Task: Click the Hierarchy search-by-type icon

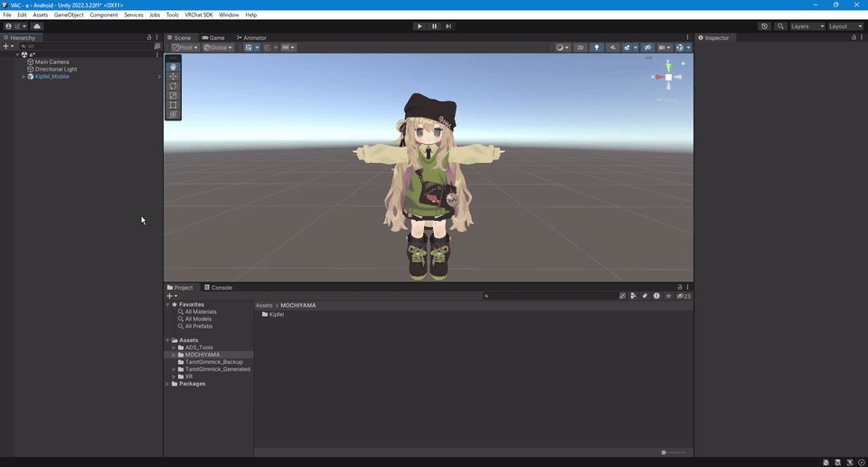Action: tap(157, 46)
